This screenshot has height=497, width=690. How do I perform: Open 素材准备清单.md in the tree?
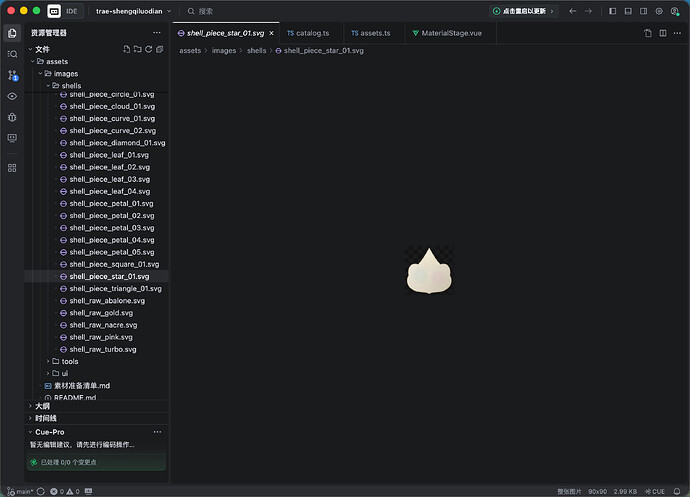click(82, 386)
